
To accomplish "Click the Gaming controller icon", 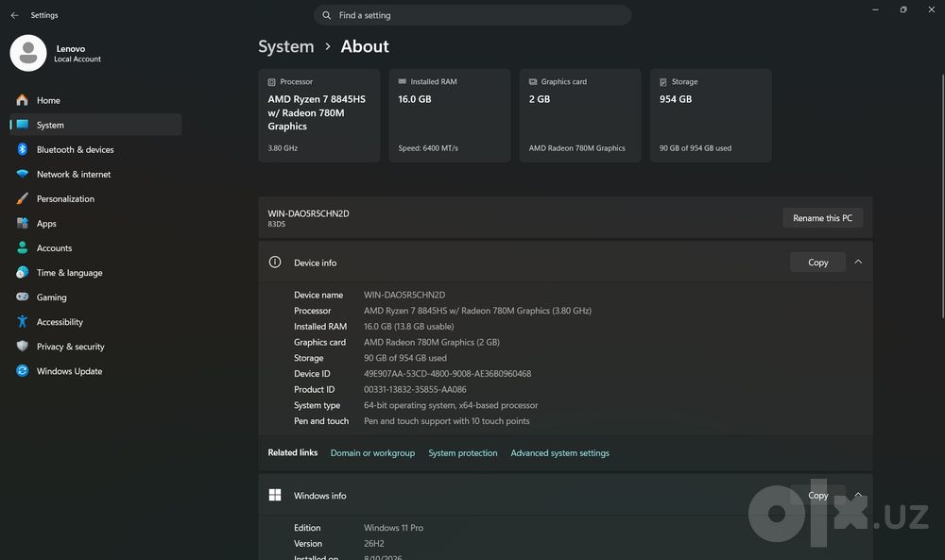I will 23,297.
